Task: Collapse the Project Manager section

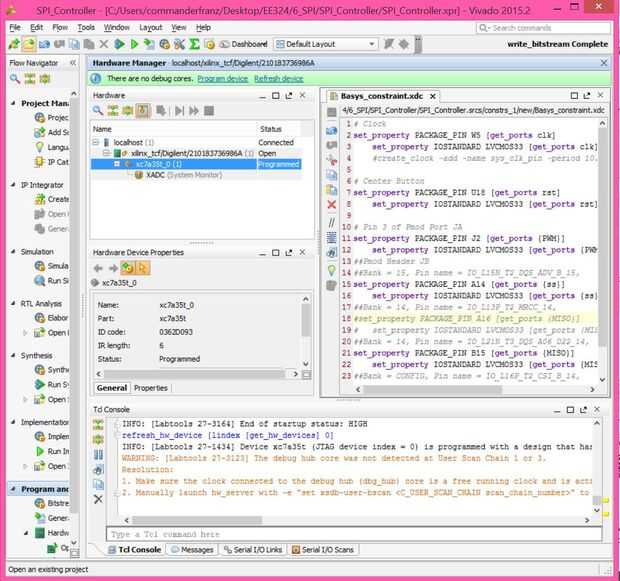Action: click(x=12, y=103)
